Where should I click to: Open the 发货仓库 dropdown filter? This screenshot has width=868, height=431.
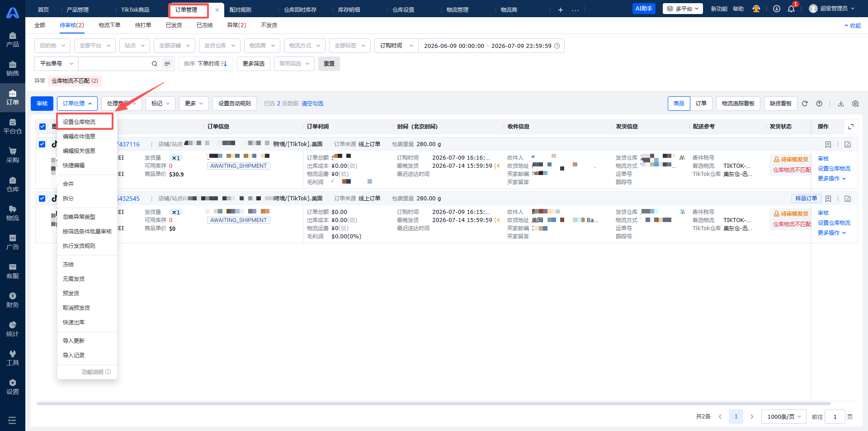pyautogui.click(x=220, y=46)
